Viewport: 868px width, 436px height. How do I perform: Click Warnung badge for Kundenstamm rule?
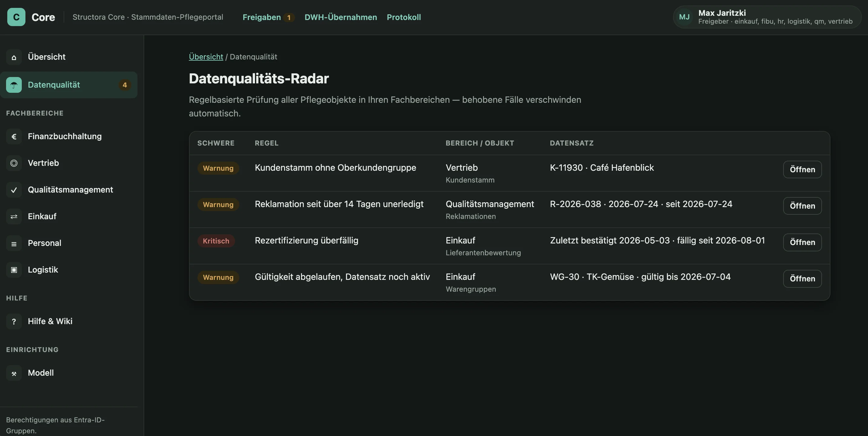218,168
